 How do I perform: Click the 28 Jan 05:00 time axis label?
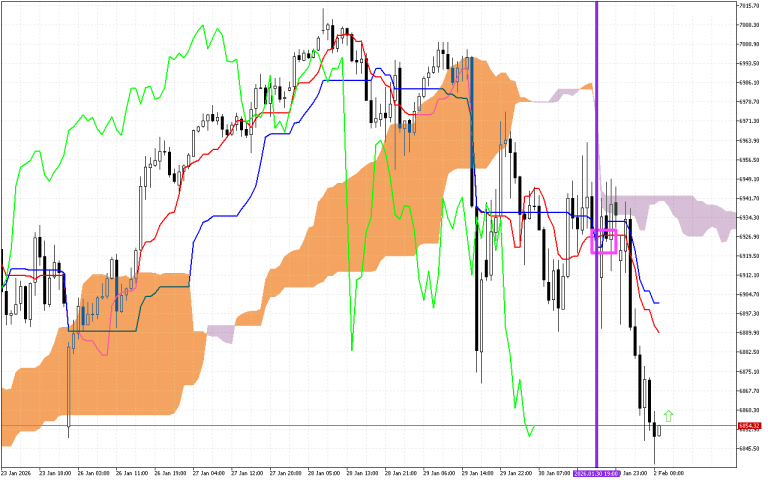click(324, 474)
